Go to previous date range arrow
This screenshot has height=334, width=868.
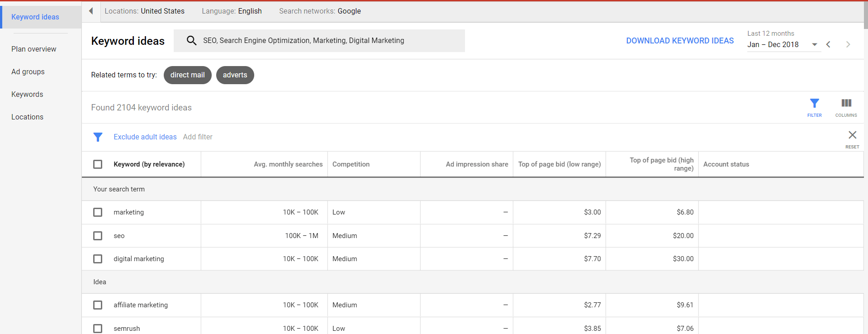point(828,44)
